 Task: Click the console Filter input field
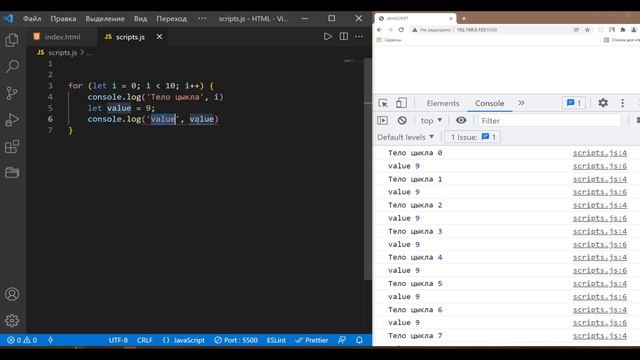(x=549, y=120)
